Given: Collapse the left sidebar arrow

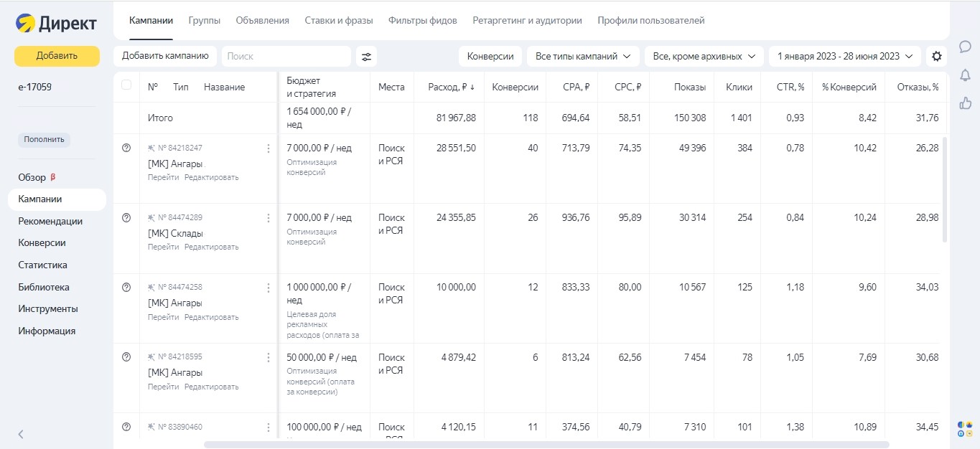Looking at the screenshot, I should tap(21, 434).
